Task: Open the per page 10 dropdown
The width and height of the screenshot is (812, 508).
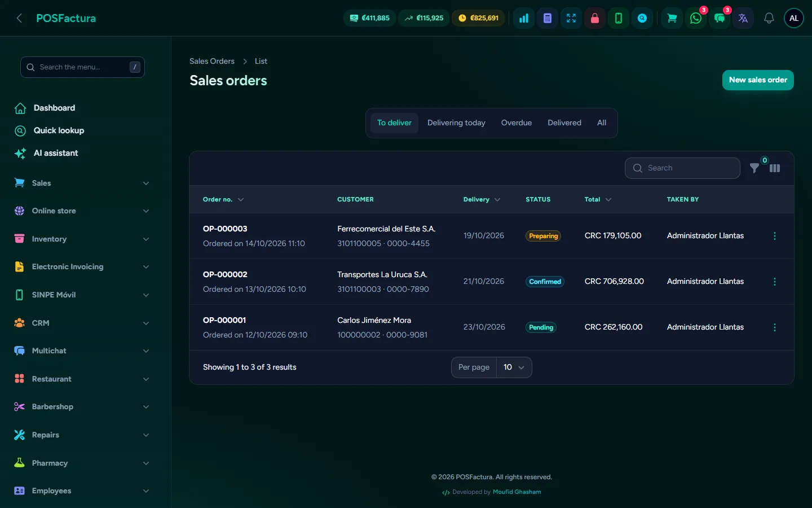Action: pos(514,367)
